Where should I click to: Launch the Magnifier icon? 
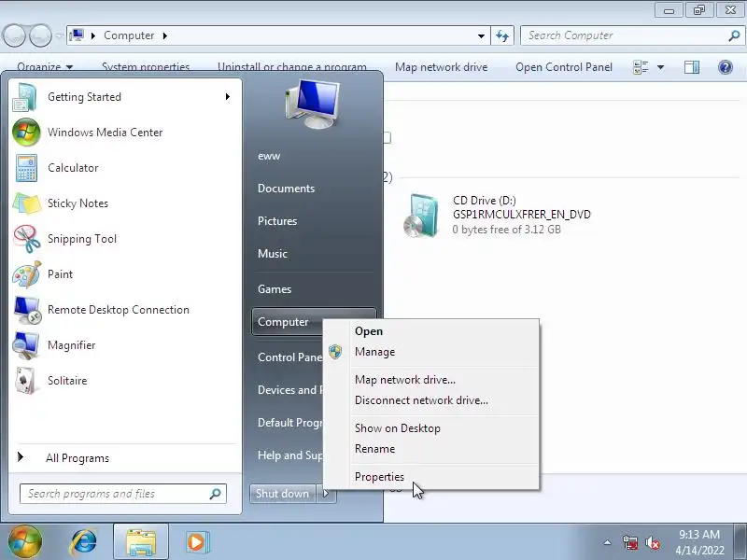point(26,345)
